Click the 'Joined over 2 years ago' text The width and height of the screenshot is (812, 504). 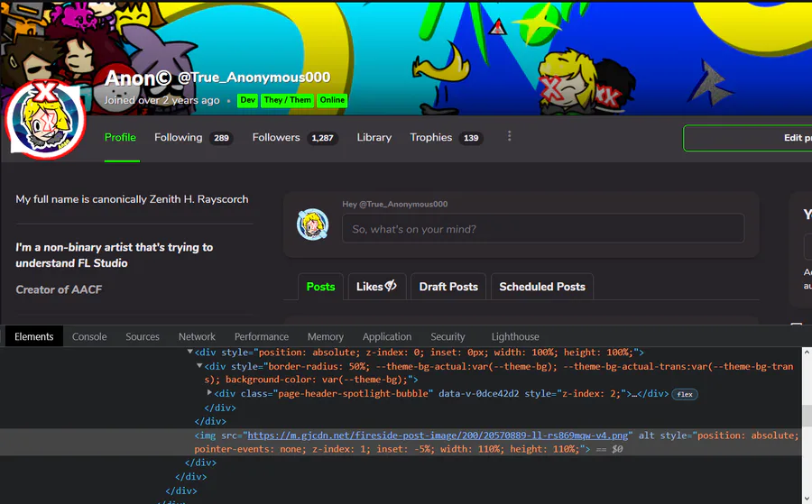tap(161, 100)
